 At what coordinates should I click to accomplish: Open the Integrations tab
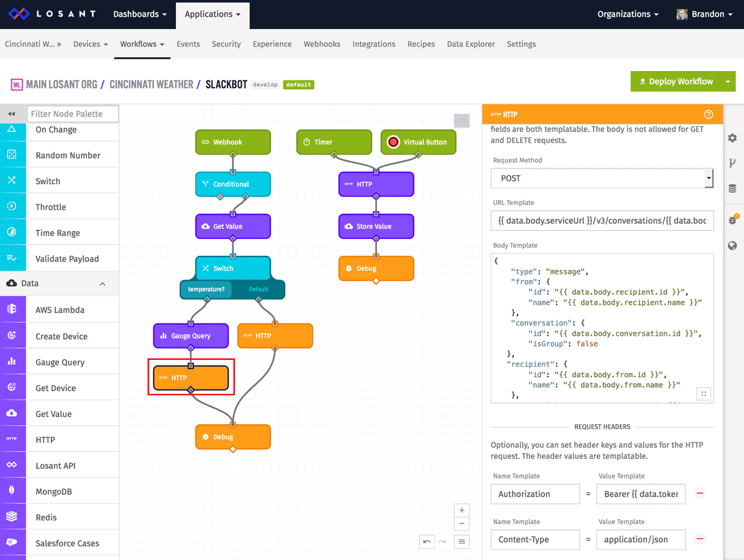[374, 44]
